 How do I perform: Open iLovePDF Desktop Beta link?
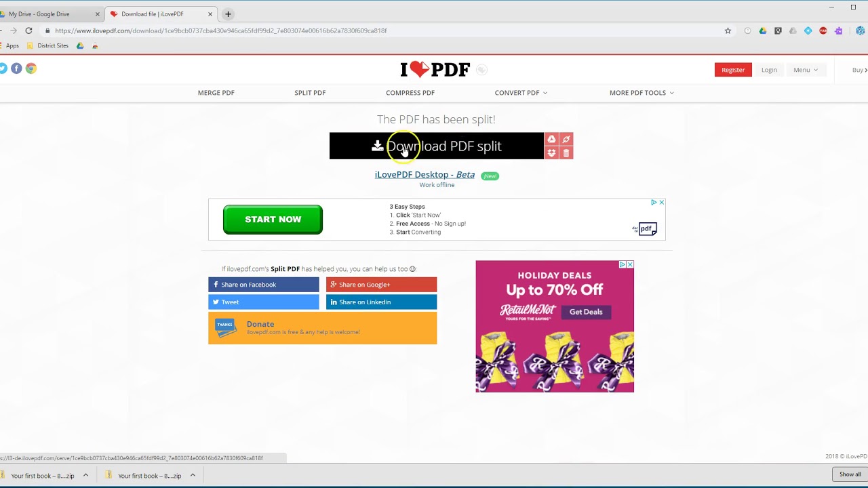tap(425, 174)
